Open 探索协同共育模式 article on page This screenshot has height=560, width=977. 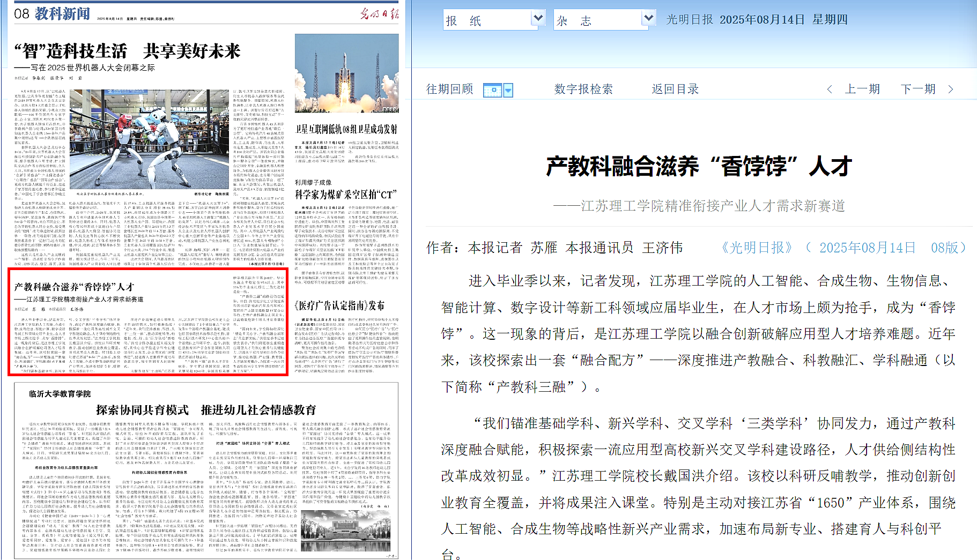(x=206, y=410)
